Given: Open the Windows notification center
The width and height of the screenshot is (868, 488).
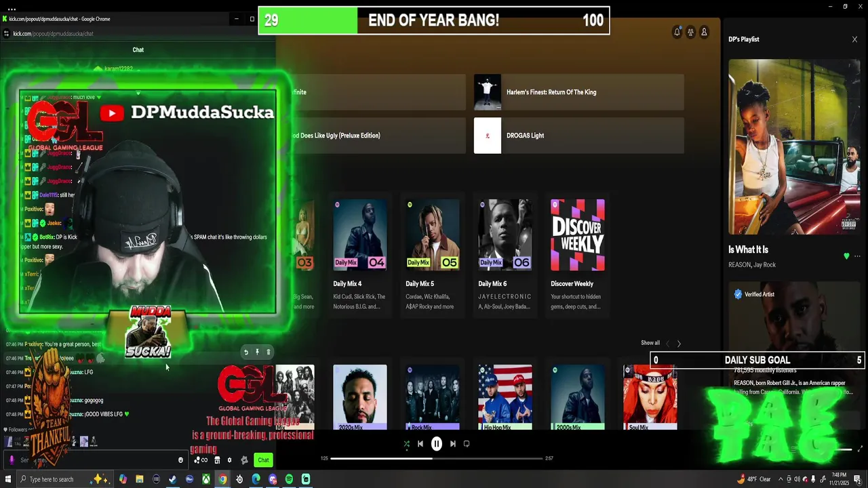Looking at the screenshot, I should pos(858,479).
